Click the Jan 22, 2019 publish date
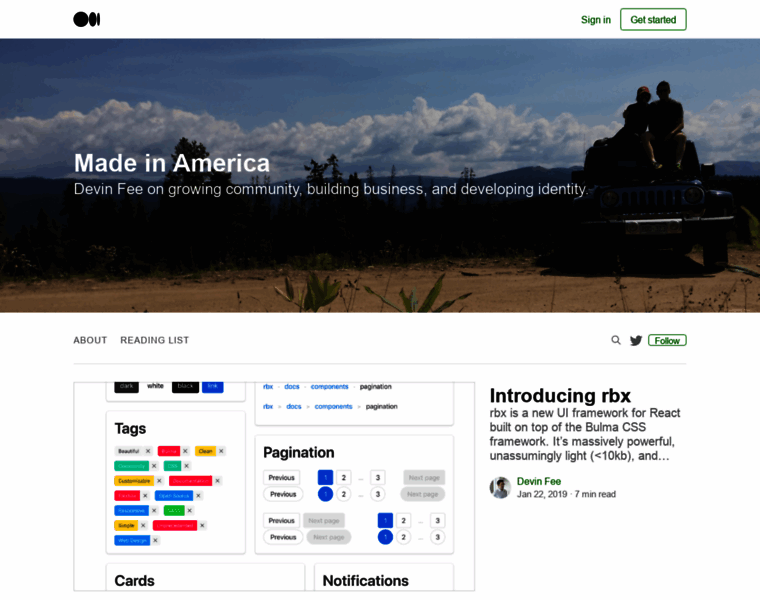760x600 pixels. click(x=541, y=494)
